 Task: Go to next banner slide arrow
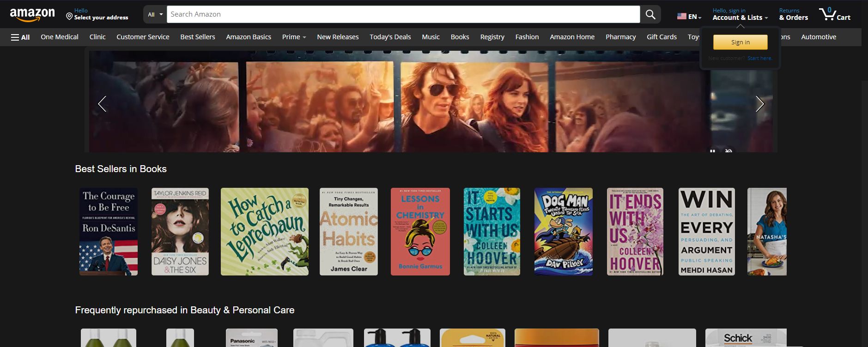[x=759, y=104]
